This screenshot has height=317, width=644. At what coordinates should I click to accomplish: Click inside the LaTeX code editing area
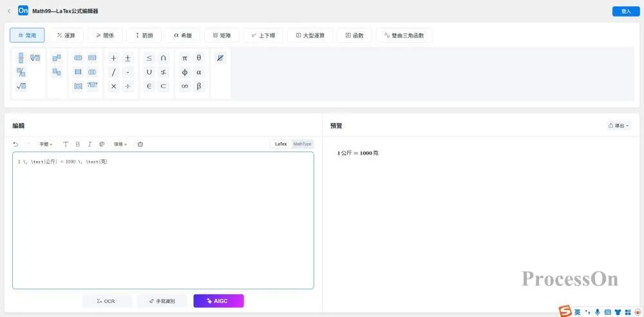(163, 219)
